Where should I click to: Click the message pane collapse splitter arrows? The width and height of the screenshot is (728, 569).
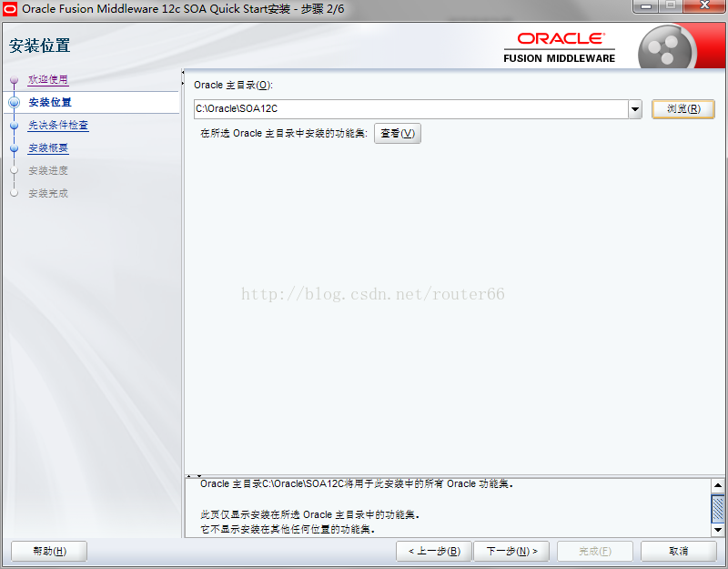[x=194, y=476]
